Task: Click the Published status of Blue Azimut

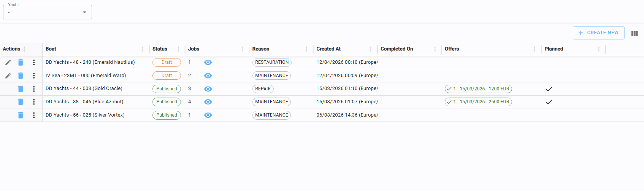Action: point(167,102)
